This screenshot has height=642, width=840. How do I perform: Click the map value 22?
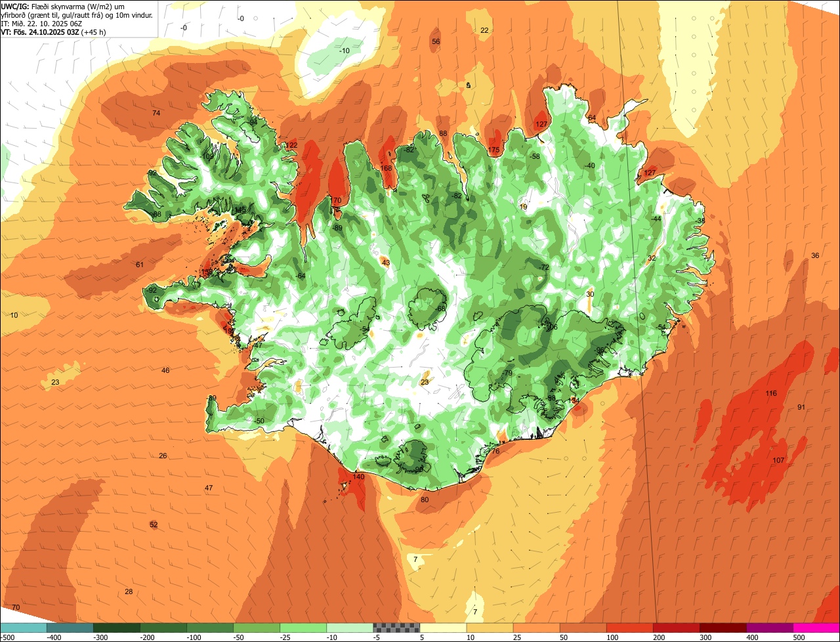[x=484, y=30]
